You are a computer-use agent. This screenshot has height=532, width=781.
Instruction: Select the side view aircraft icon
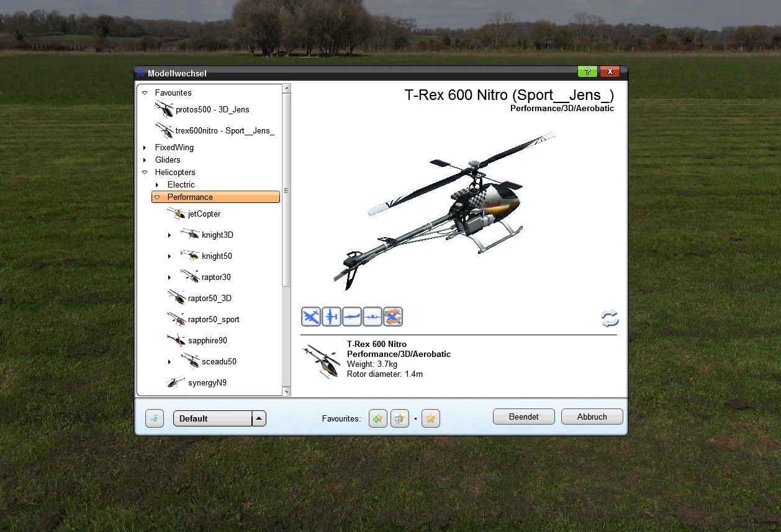(x=352, y=317)
